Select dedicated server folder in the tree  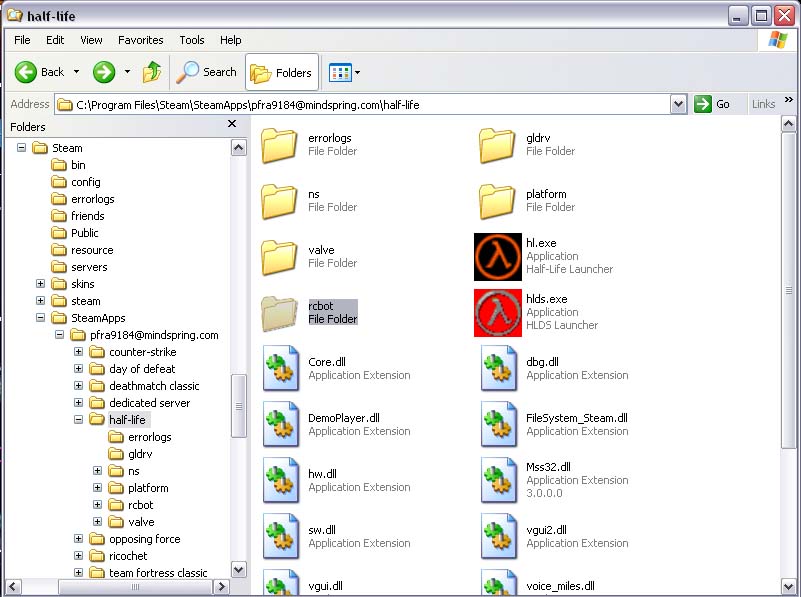(x=139, y=403)
